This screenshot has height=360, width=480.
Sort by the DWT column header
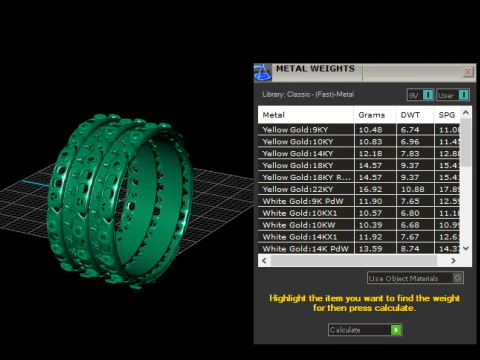coord(415,115)
